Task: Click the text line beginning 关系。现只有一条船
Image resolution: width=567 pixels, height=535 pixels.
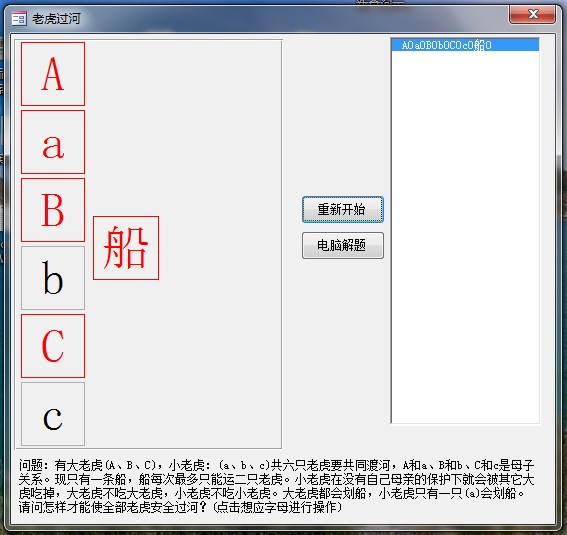Action: coord(277,479)
